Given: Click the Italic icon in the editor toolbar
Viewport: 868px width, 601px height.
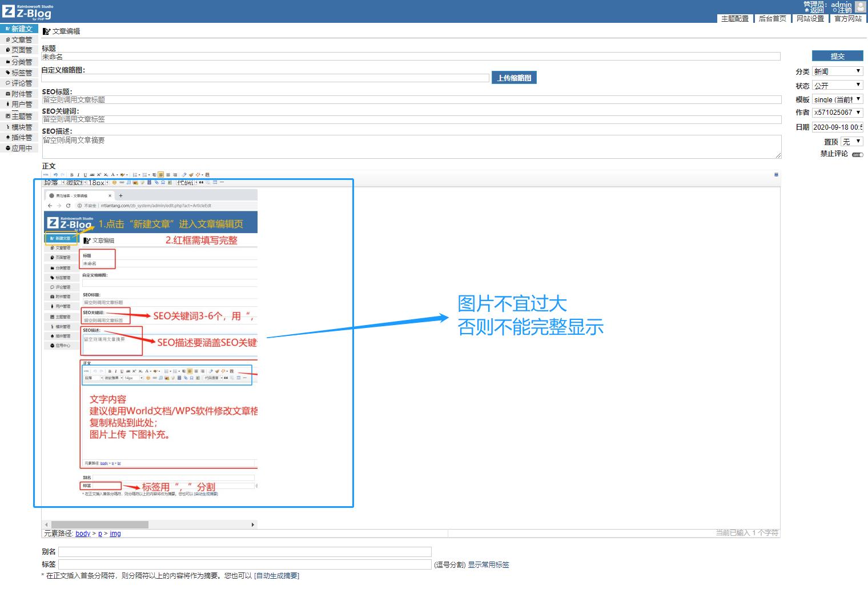Looking at the screenshot, I should pos(78,175).
